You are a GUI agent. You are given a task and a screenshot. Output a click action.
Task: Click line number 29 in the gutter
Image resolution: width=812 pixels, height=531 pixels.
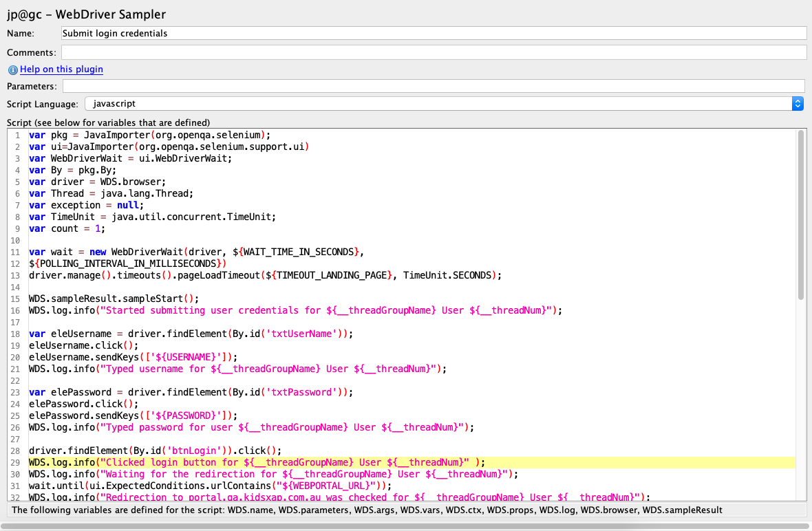(15, 463)
